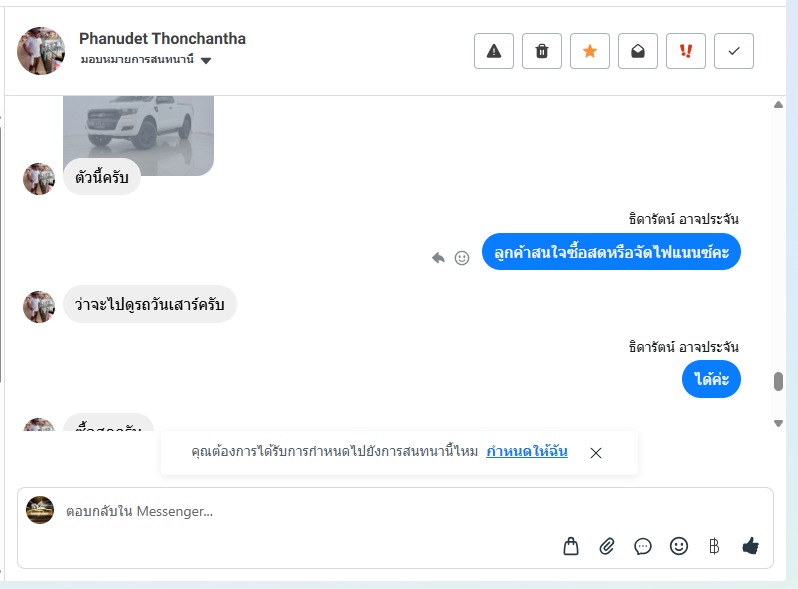798x589 pixels.
Task: Click the spam warning triangle icon
Action: [x=494, y=51]
